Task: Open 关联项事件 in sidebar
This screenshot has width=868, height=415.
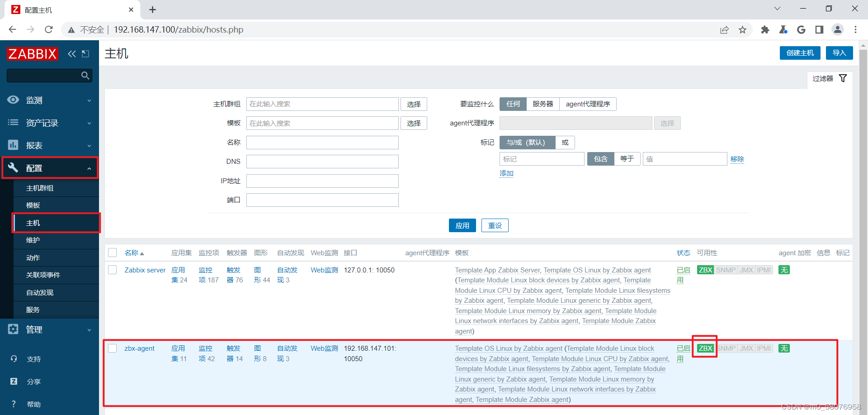Action: pos(56,275)
